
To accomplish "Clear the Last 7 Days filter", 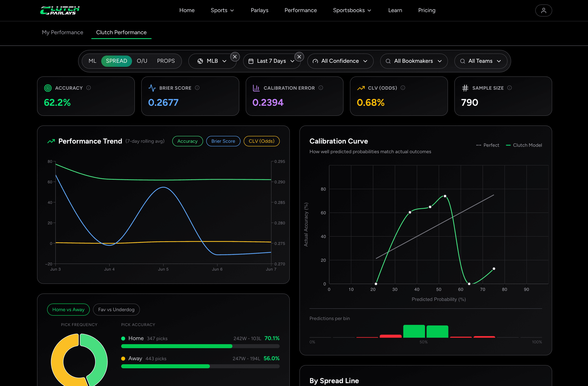I will click(x=299, y=57).
